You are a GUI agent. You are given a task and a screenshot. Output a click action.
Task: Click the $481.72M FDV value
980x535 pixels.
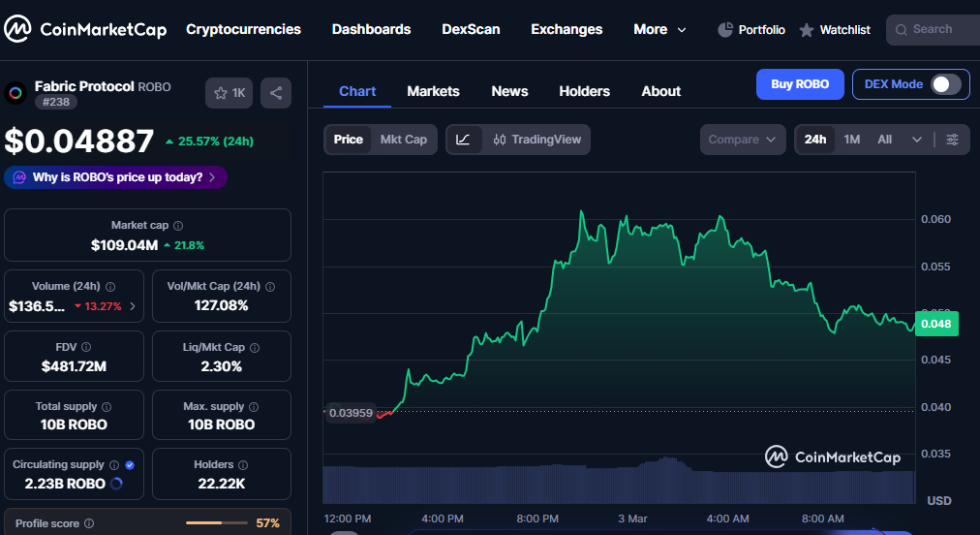pyautogui.click(x=74, y=366)
